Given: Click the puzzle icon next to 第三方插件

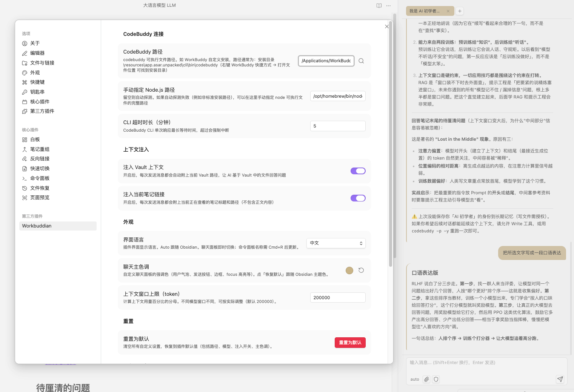Looking at the screenshot, I should point(25,111).
